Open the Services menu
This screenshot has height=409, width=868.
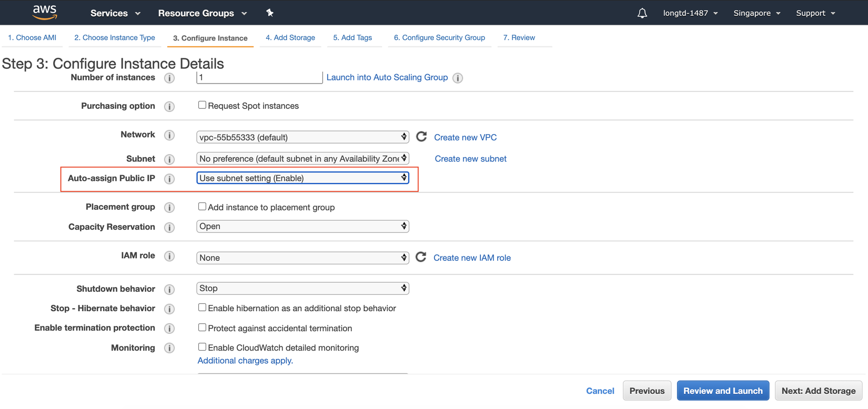(115, 13)
